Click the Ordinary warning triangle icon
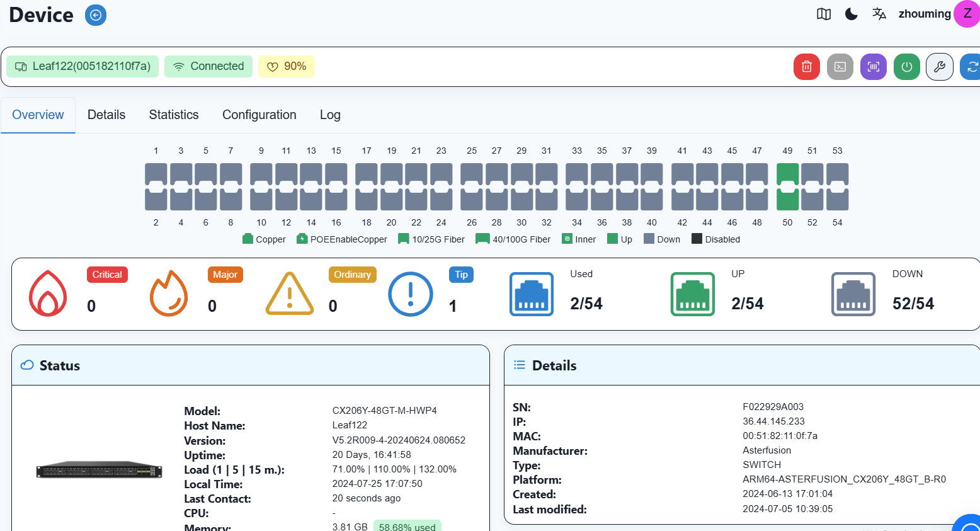This screenshot has height=531, width=980. tap(290, 294)
